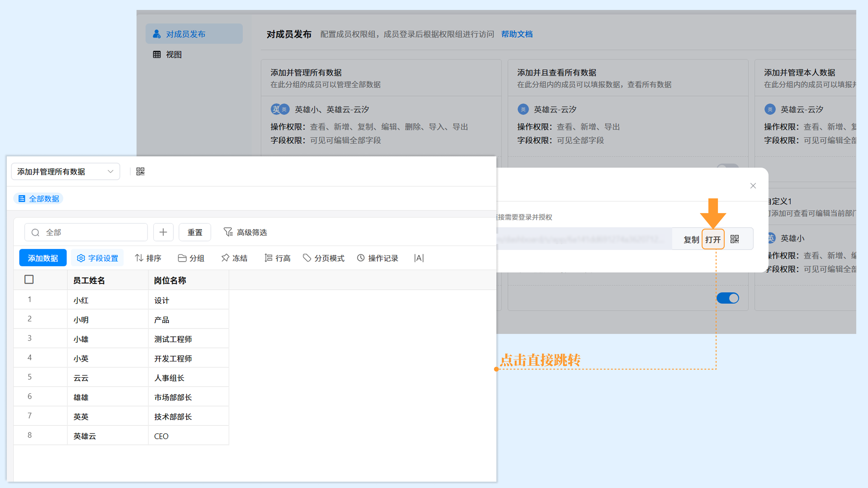Click row number 1 in the table
Screen dimensions: 868x488
[30, 299]
